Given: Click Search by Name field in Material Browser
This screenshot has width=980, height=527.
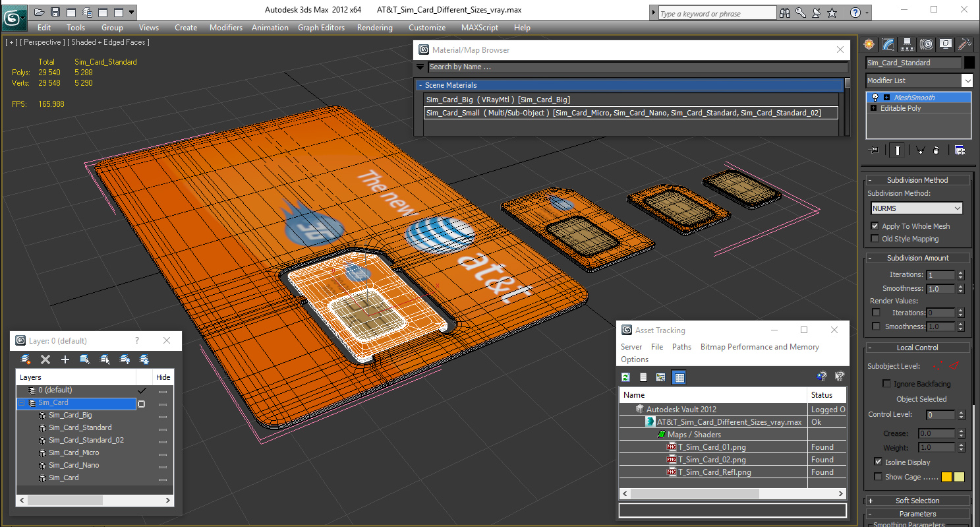Looking at the screenshot, I should [638, 67].
